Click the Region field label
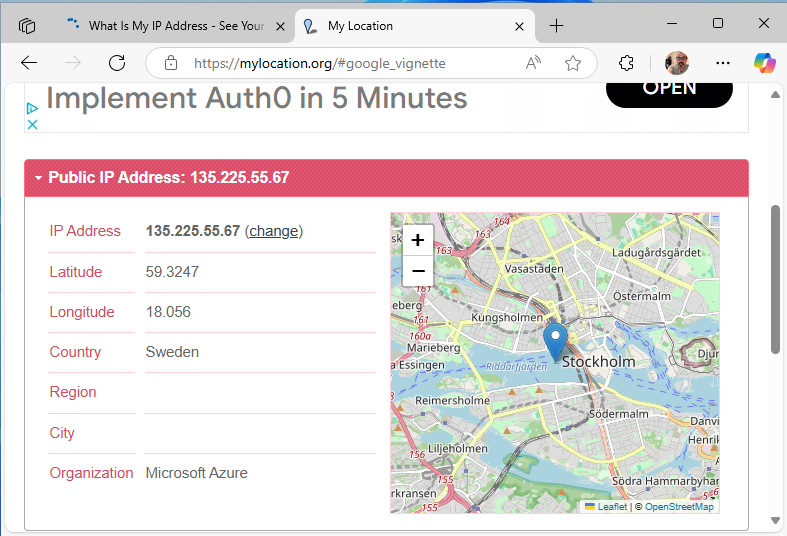Screen dimensions: 787x536 pos(73,392)
